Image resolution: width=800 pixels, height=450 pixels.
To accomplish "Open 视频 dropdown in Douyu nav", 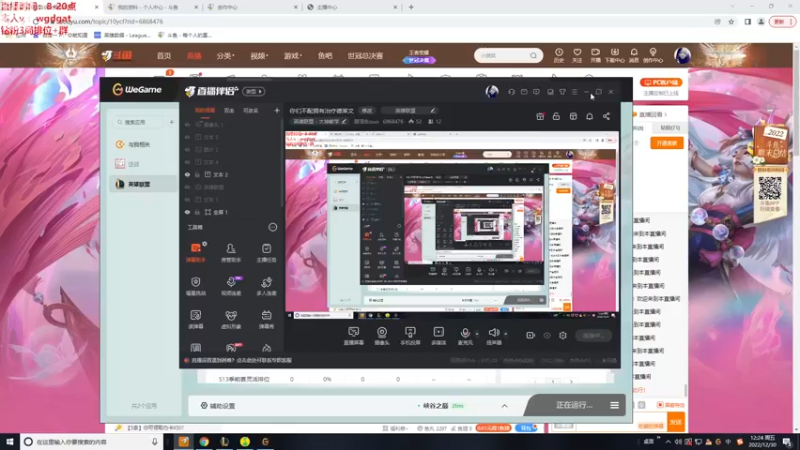I will point(259,56).
